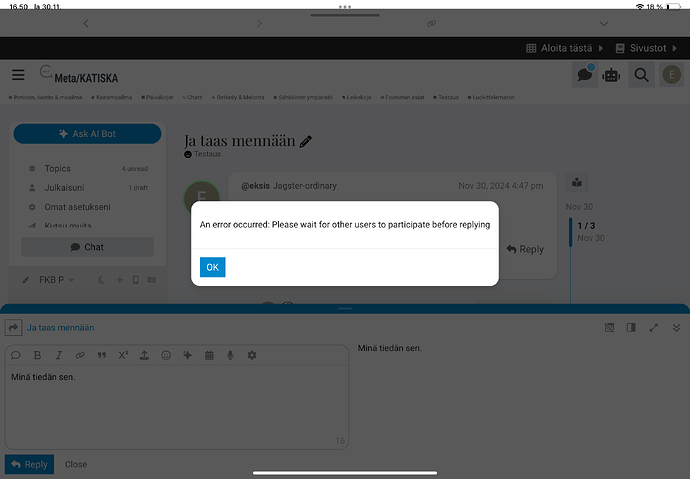Open the Retkeily & Melonta category link
The height and width of the screenshot is (479, 690).
coord(238,97)
